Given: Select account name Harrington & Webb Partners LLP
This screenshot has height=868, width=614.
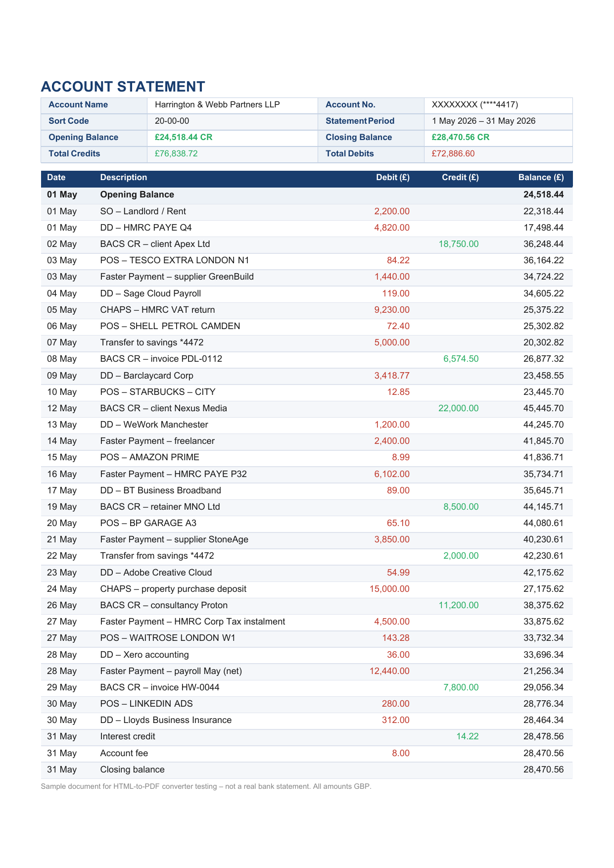Looking at the screenshot, I should (217, 104).
